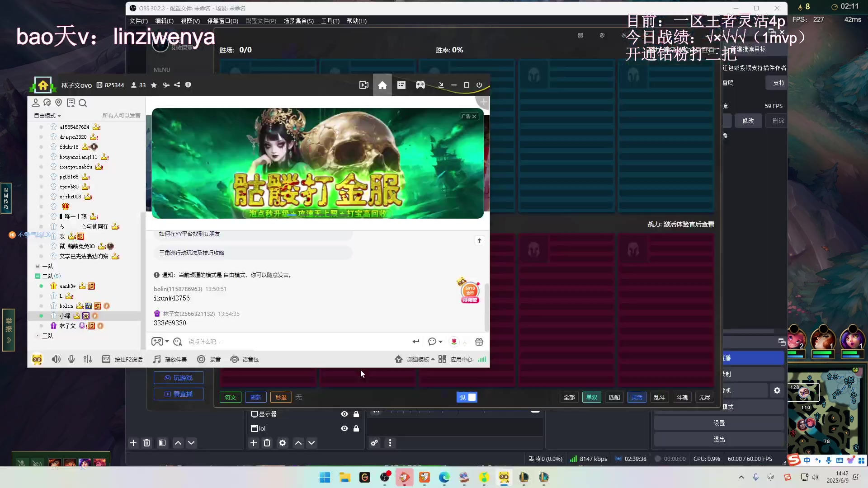Search channel members with magnifier icon
The image size is (868, 488).
pyautogui.click(x=83, y=103)
